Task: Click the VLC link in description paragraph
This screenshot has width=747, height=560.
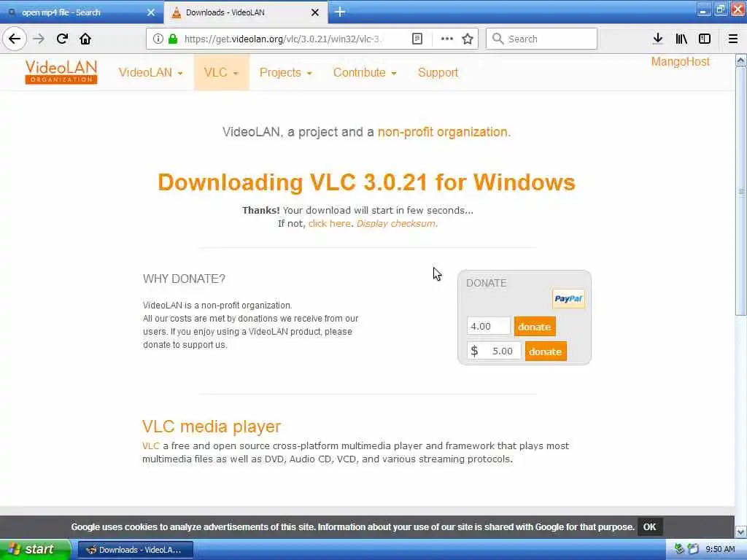Action: [x=150, y=446]
